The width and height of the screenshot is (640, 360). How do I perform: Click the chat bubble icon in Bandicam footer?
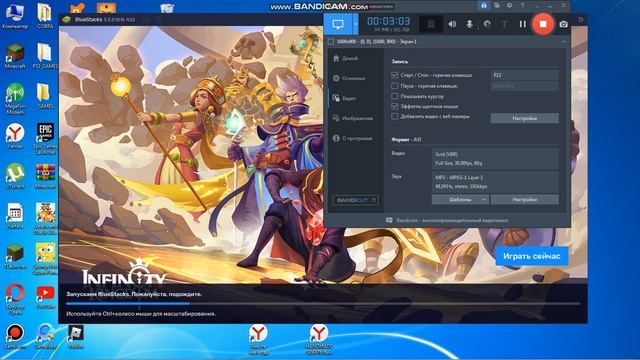[x=389, y=220]
